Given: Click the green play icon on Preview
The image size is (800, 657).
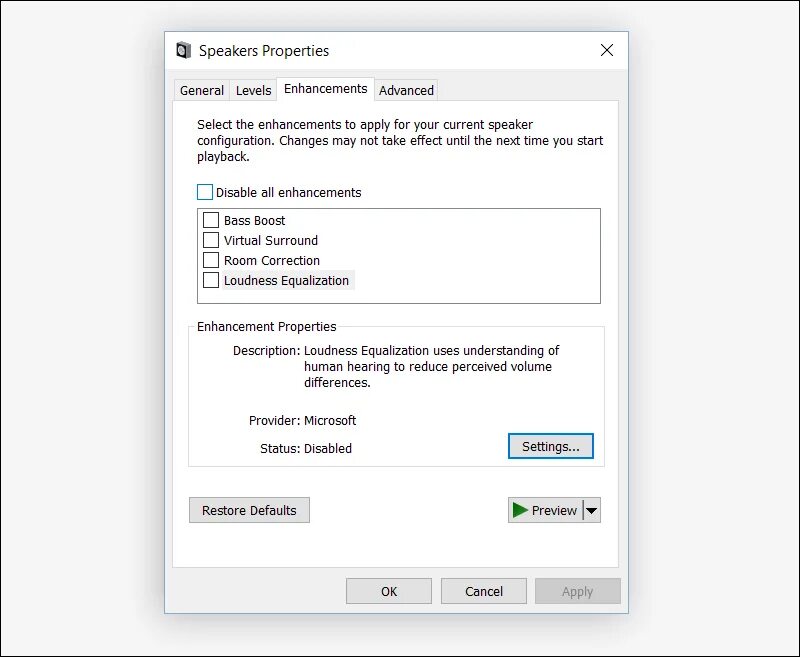Looking at the screenshot, I should (x=520, y=510).
